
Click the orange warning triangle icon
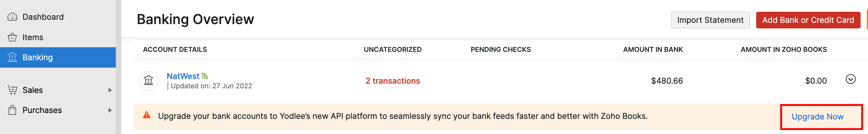point(147,115)
